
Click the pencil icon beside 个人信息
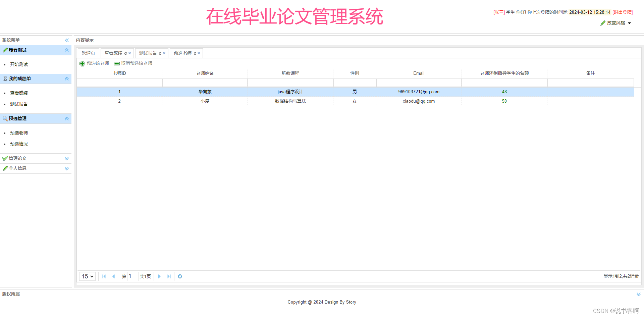coord(5,168)
